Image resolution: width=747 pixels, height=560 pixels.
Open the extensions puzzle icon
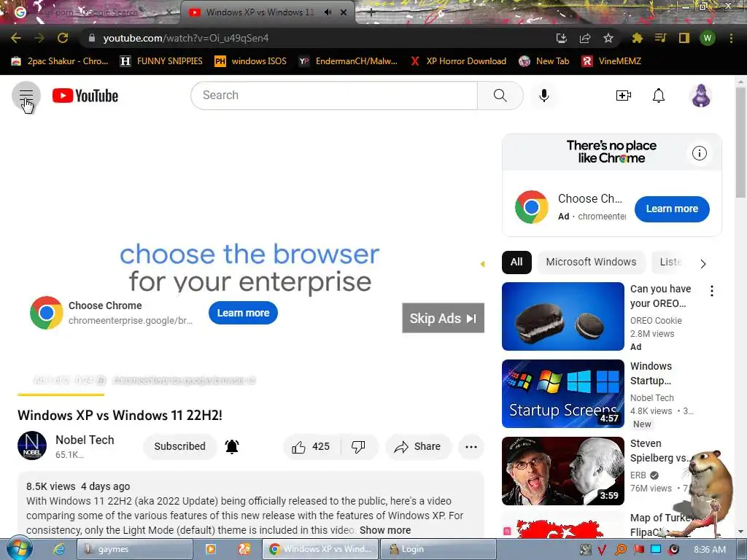pos(637,38)
